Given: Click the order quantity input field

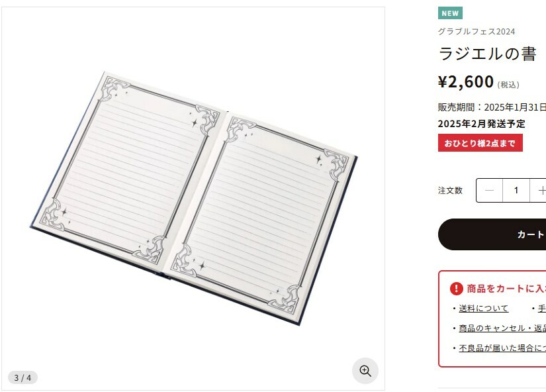Looking at the screenshot, I should pyautogui.click(x=516, y=191).
